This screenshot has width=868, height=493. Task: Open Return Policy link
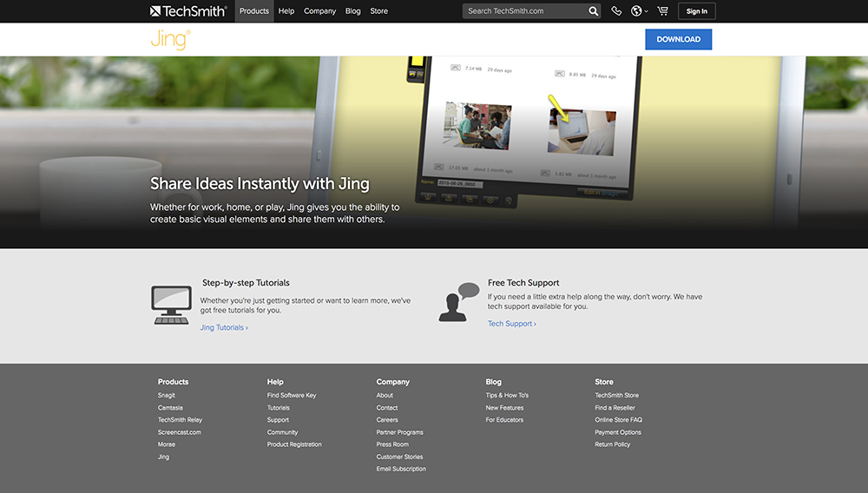pos(612,444)
